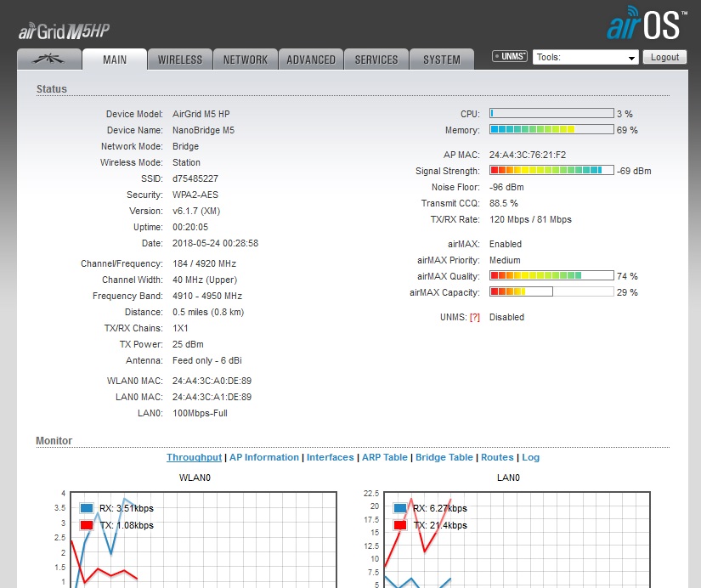Open the Ubiquiti logo tab
This screenshot has height=588, width=701.
[49, 59]
